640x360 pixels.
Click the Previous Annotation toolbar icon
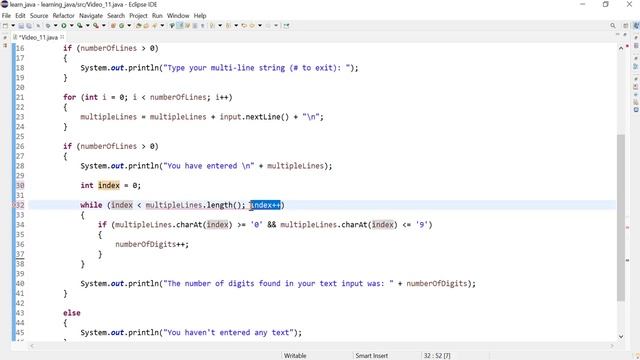[228, 25]
